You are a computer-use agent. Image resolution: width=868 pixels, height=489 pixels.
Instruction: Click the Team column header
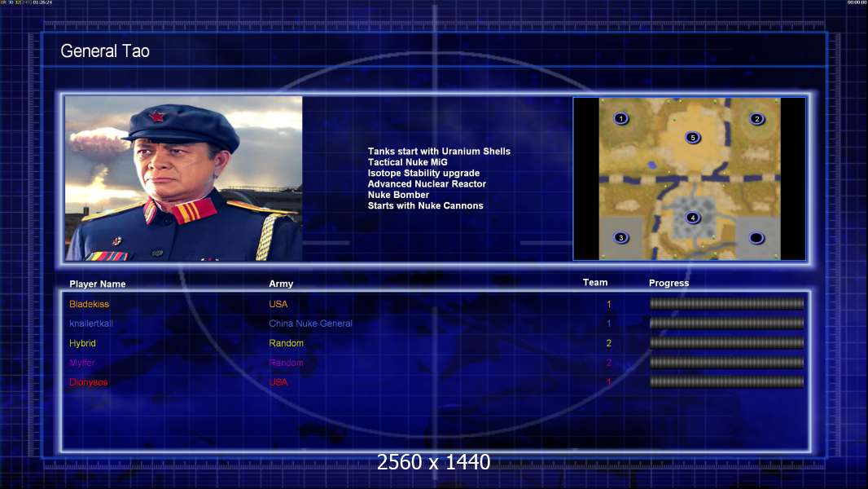coord(595,283)
